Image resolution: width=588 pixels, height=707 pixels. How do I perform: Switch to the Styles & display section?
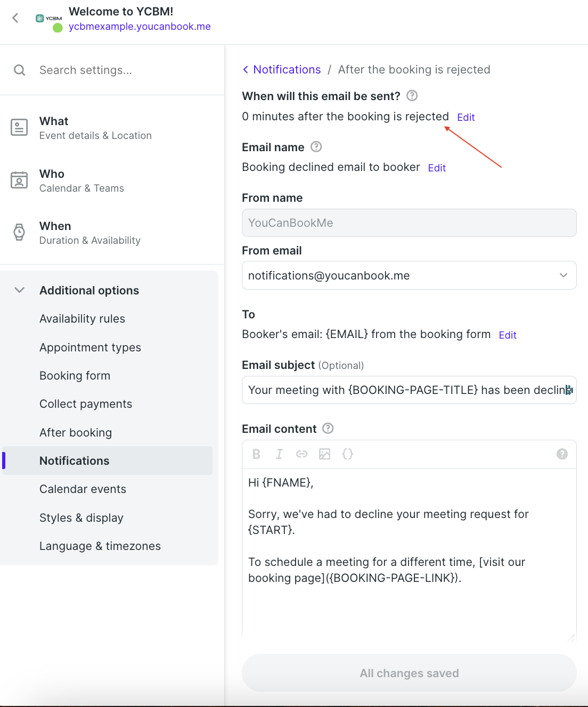pos(81,517)
